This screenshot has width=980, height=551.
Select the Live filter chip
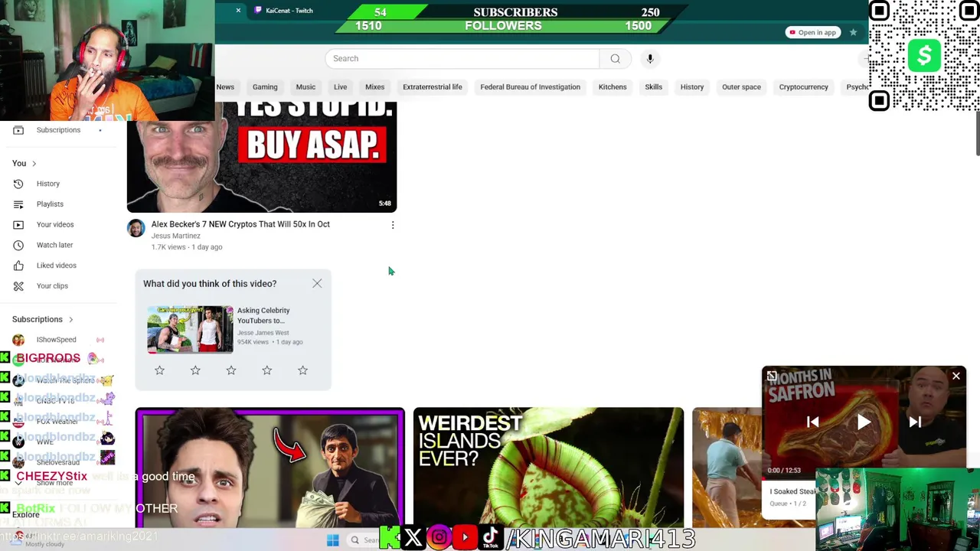point(340,87)
